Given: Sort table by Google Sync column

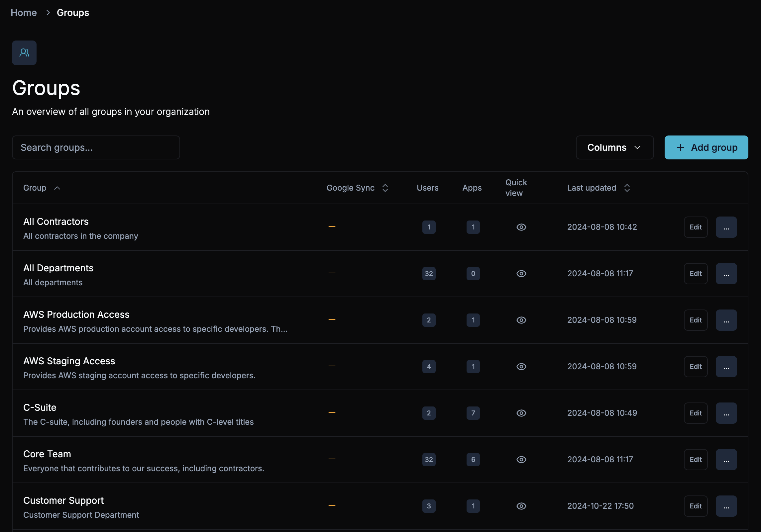Looking at the screenshot, I should (357, 188).
